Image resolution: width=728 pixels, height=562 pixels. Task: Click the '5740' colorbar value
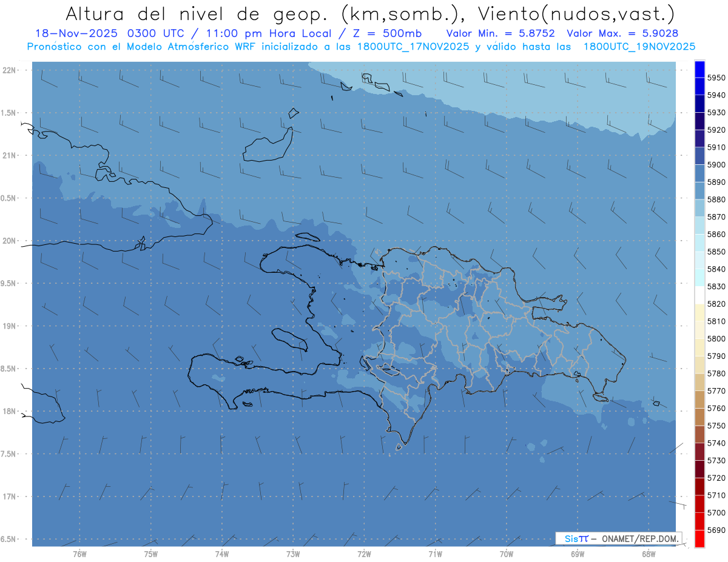(x=717, y=443)
